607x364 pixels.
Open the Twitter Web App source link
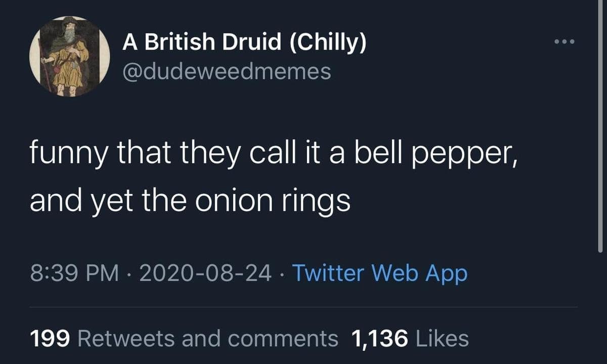(380, 274)
